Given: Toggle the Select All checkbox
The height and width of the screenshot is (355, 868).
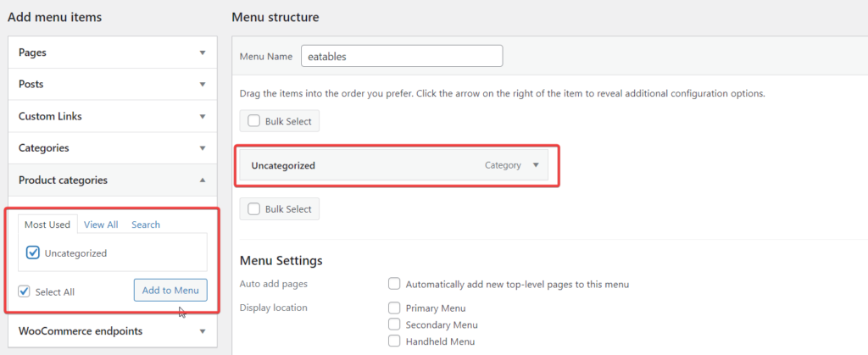Looking at the screenshot, I should [x=25, y=291].
